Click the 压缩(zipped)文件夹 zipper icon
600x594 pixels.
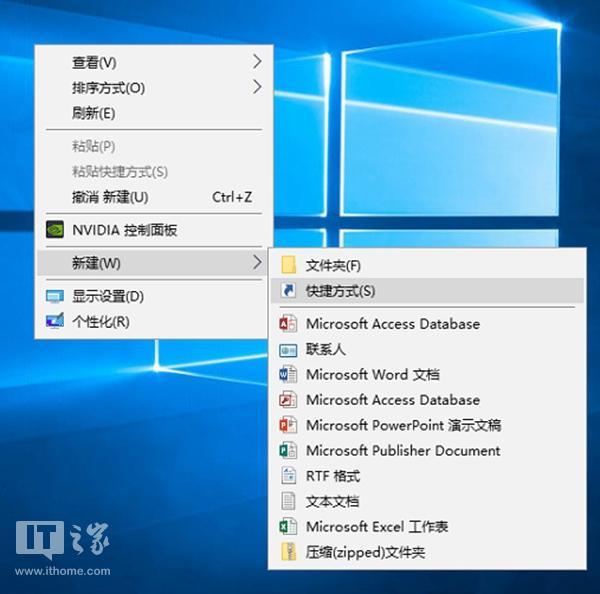point(289,552)
